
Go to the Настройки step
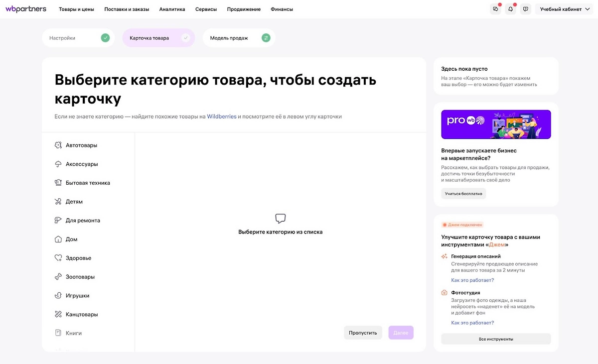tap(78, 38)
